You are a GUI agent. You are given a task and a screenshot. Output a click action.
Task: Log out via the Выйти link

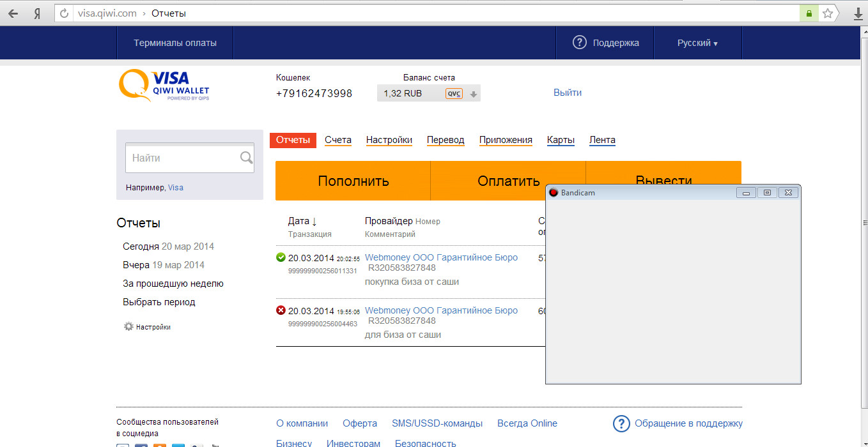568,93
